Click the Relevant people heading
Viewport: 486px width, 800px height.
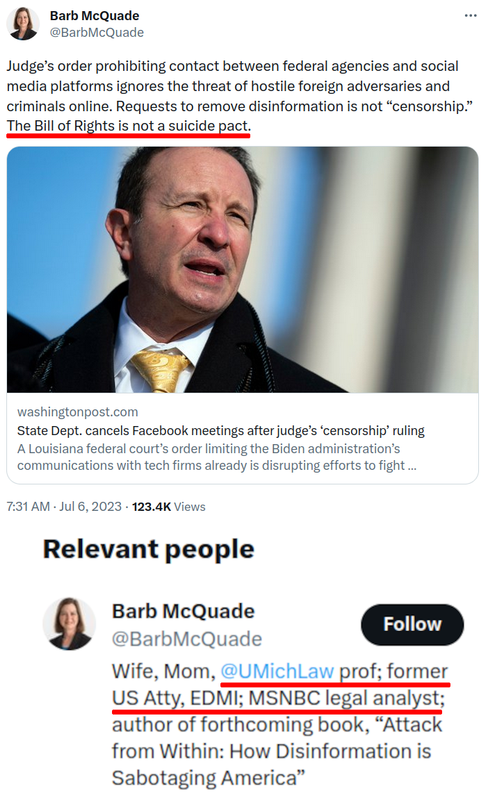[148, 549]
